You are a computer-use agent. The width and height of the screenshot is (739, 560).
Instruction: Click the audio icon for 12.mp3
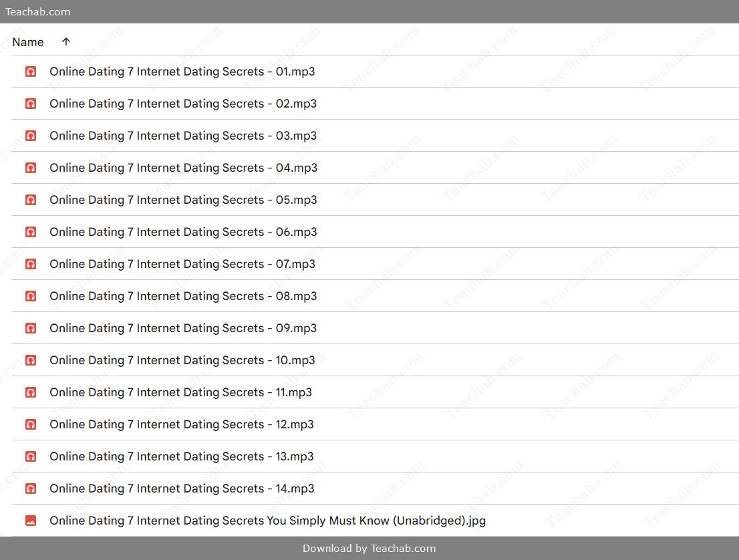(31, 424)
